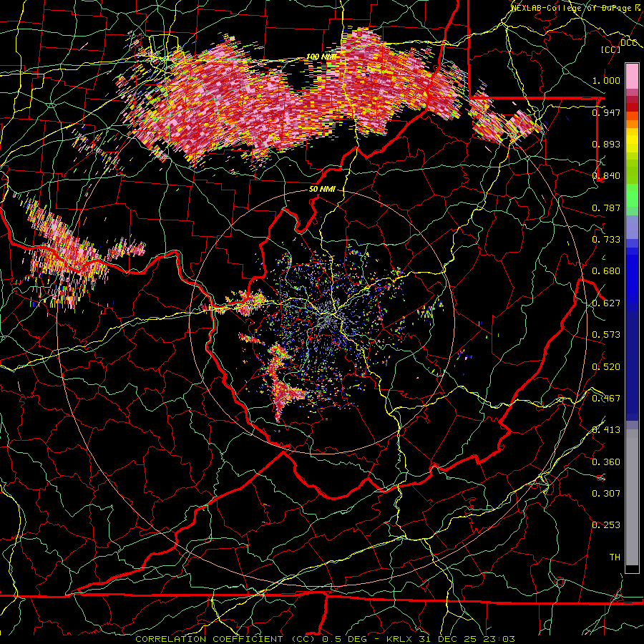
Task: Pick the 0.307 scale value
Action: tap(606, 494)
